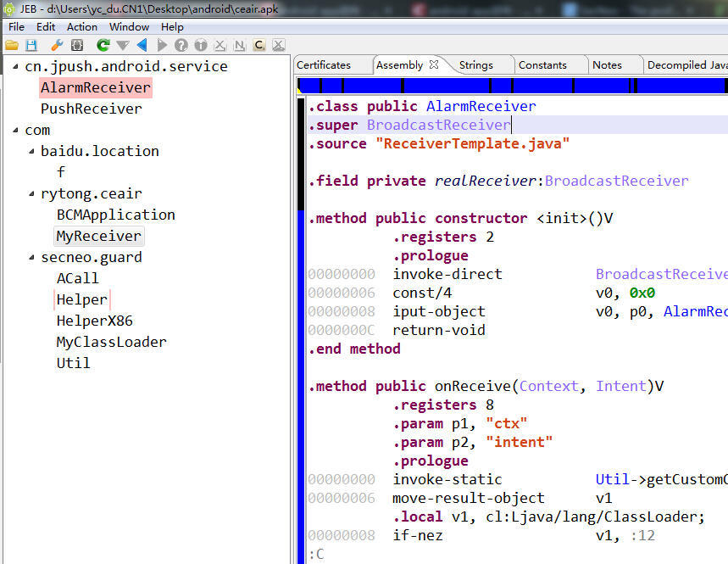Viewport: 728px width, 564px height.
Task: Click the cn.jpush.android.service package label
Action: [x=125, y=66]
